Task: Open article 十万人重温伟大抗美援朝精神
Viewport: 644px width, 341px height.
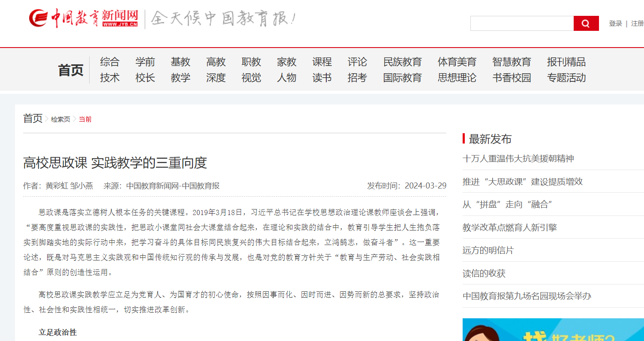Action: pyautogui.click(x=518, y=159)
